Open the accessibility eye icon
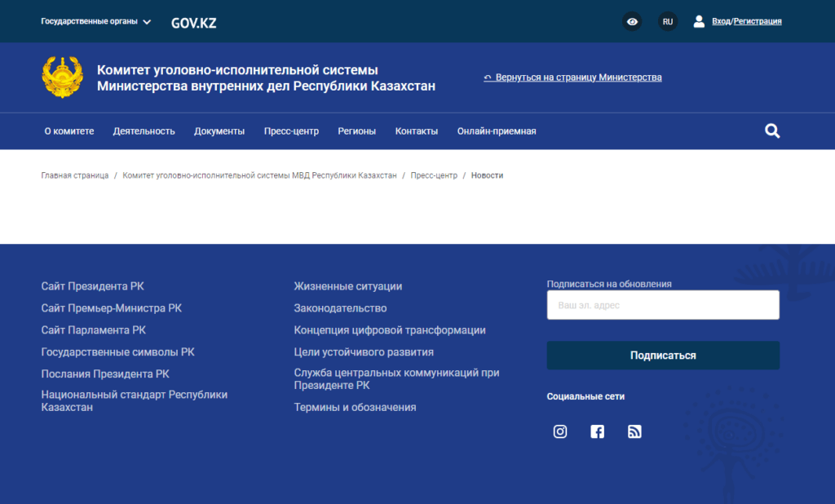 [632, 21]
